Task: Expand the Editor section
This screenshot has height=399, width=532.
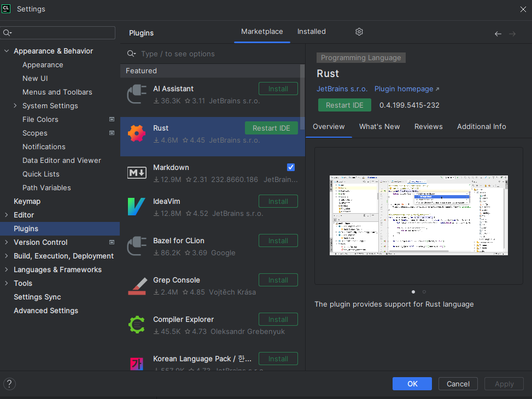Action: [x=7, y=215]
